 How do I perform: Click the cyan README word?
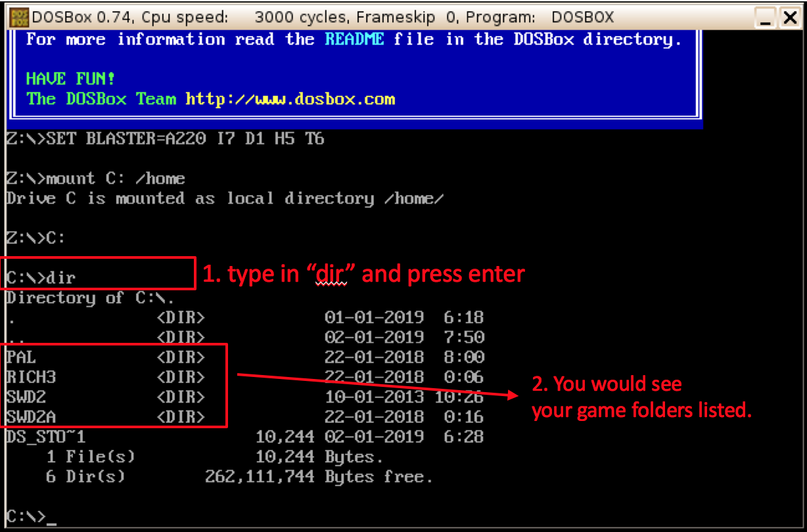354,39
